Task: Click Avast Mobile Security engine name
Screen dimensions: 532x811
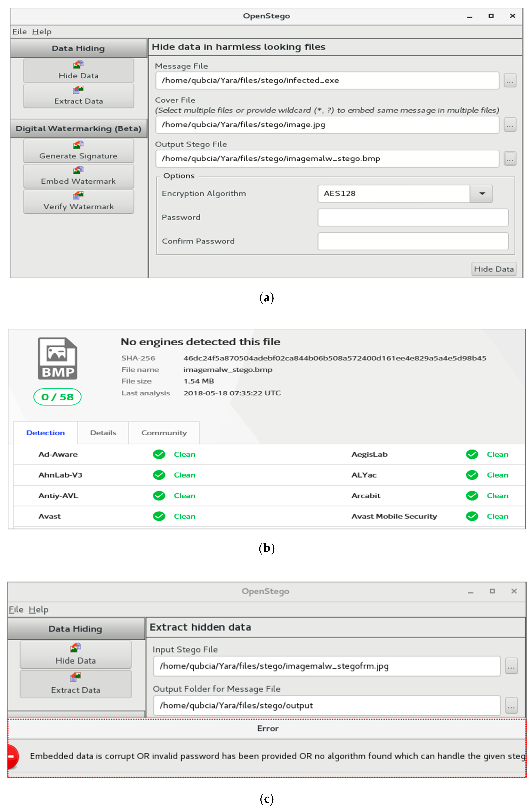Action: click(x=394, y=516)
